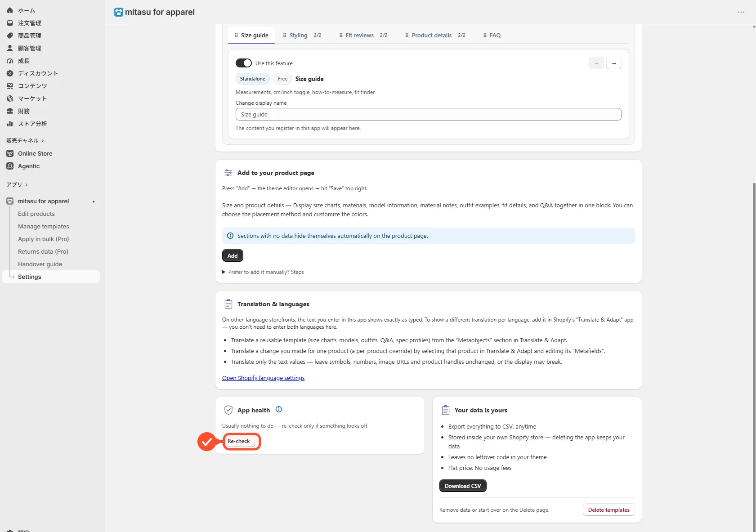Screen dimensions: 756x532
Task: Open the three-dot menu at top right
Action: point(741,12)
